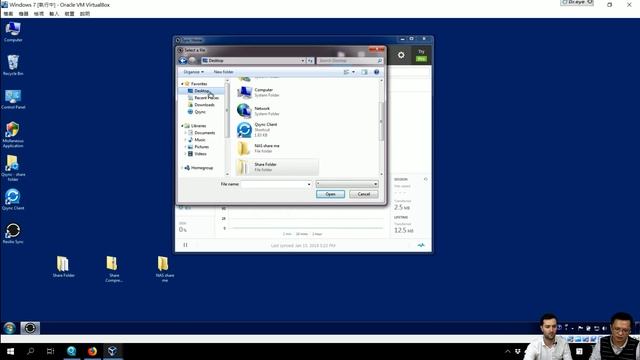Select the NAS share me desktop folder
The height and width of the screenshot is (360, 640).
pos(164,269)
